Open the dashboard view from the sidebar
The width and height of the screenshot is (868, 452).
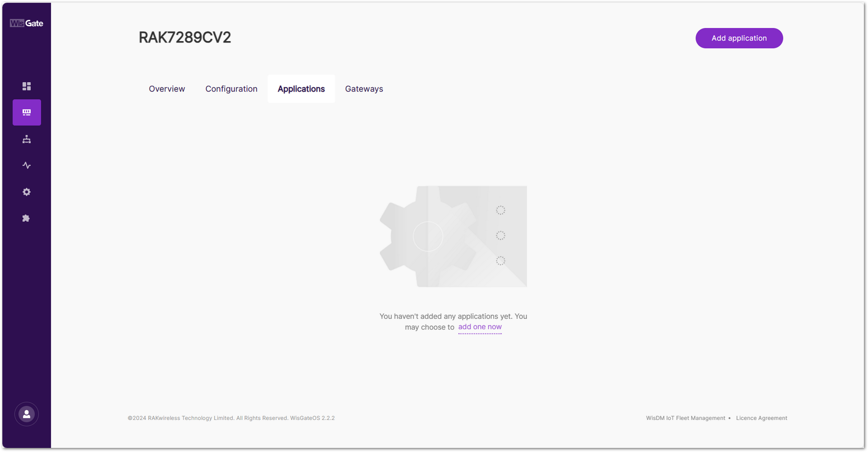[26, 86]
